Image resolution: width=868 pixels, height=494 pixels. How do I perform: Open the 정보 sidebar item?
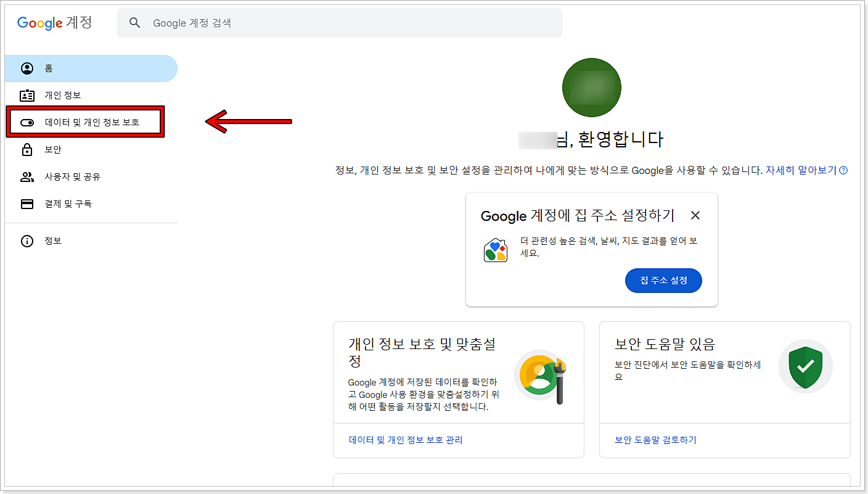click(91, 241)
